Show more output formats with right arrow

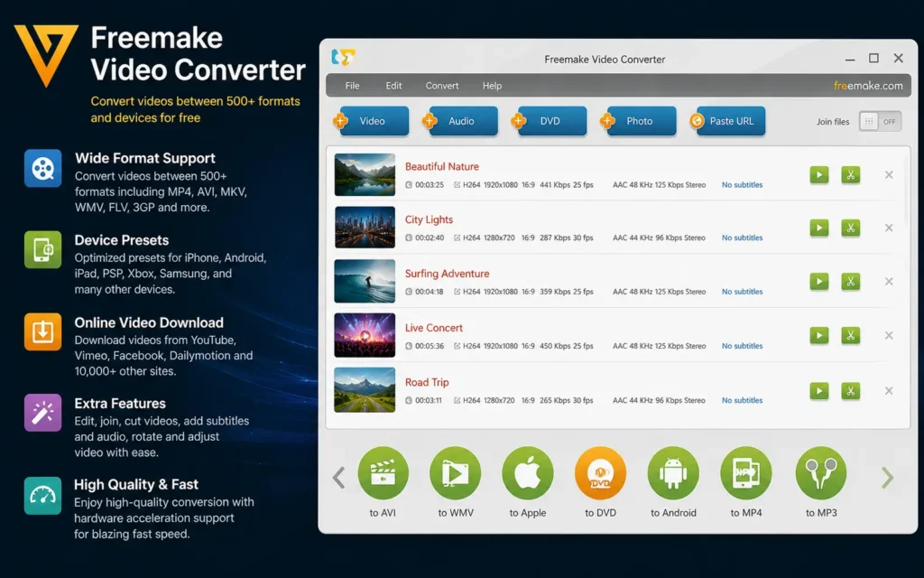[x=887, y=478]
